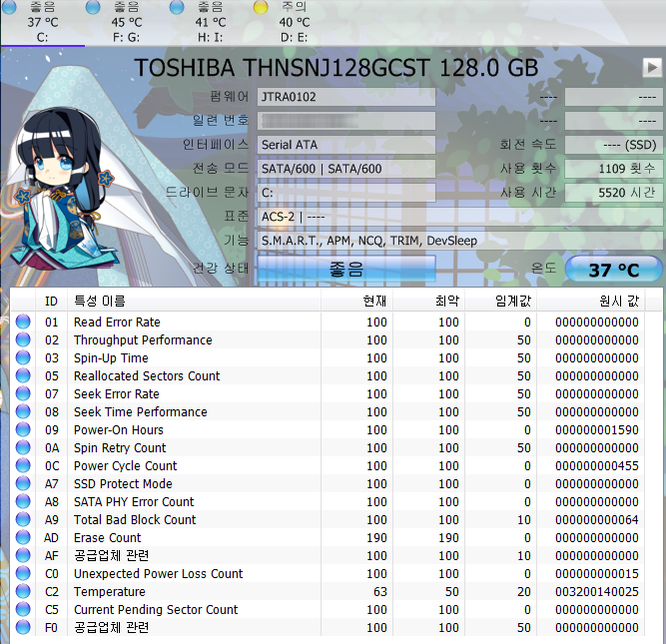Screen dimensions: 666x644
Task: Select Temperature raw value 003200140025
Action: point(597,592)
